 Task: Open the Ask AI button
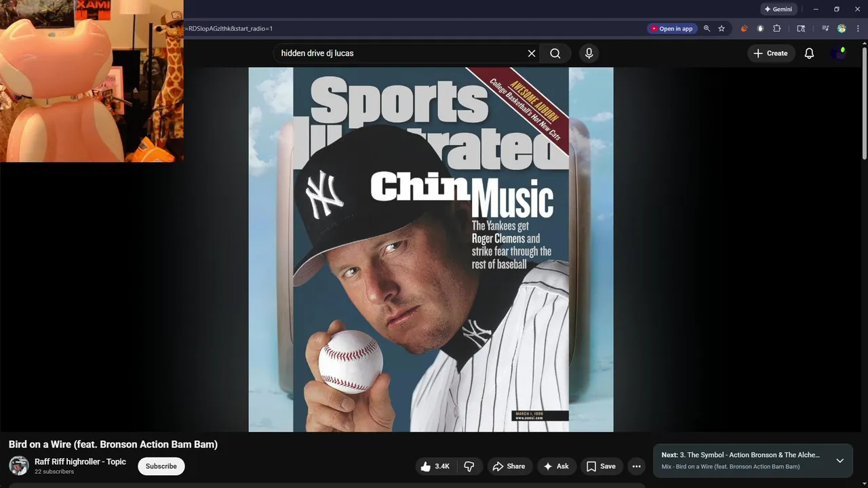[556, 466]
